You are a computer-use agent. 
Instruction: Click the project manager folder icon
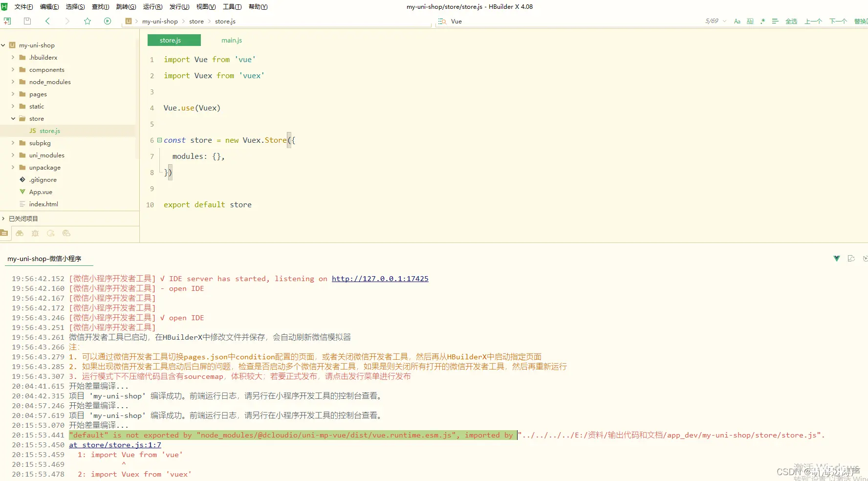[x=4, y=233]
